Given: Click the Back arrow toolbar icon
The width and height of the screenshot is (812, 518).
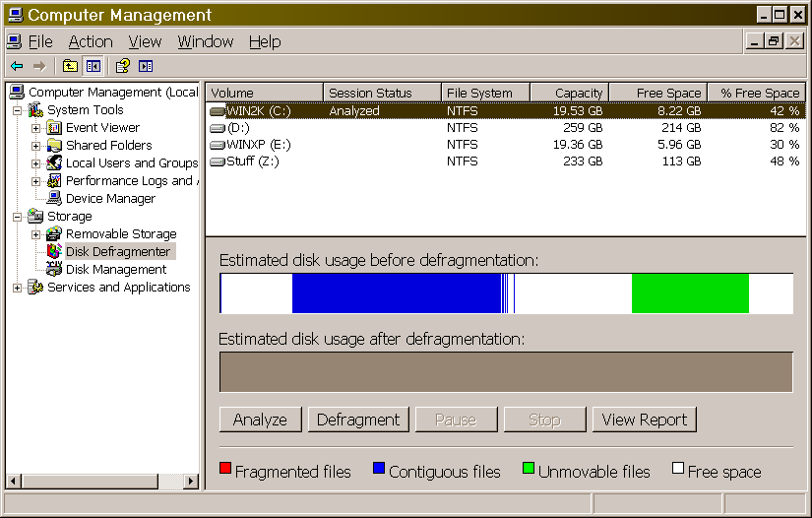Looking at the screenshot, I should click(17, 66).
